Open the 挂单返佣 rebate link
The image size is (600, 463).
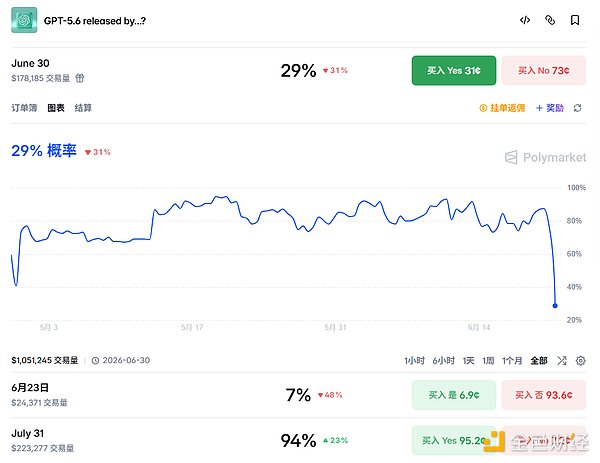pos(502,108)
